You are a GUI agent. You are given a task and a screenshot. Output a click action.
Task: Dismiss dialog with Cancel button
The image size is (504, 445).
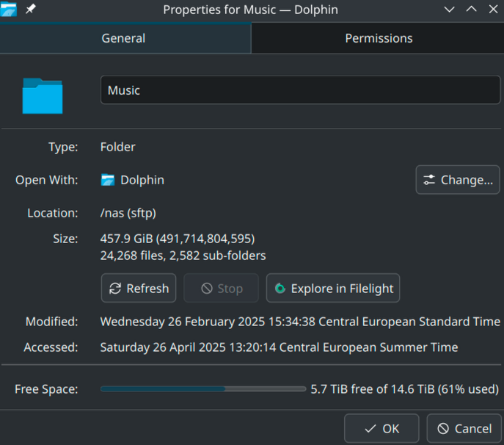(464, 429)
